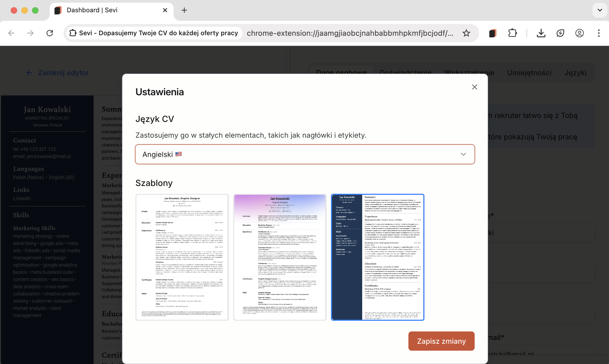Expand the tab search chevron at top right

pos(600,10)
